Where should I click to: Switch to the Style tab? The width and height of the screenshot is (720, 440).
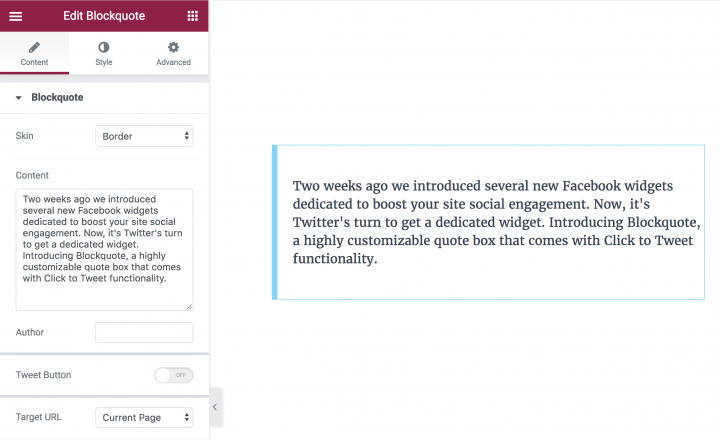(x=104, y=62)
